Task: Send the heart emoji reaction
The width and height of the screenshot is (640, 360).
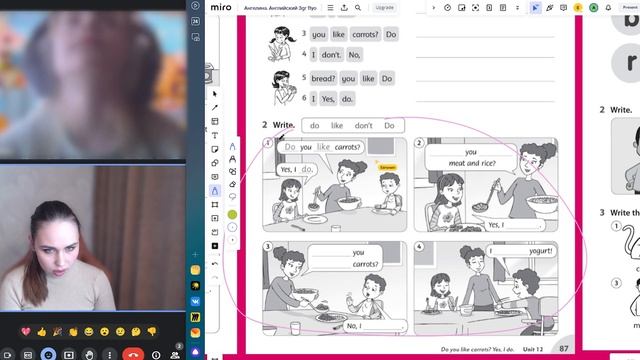Action: click(26, 331)
